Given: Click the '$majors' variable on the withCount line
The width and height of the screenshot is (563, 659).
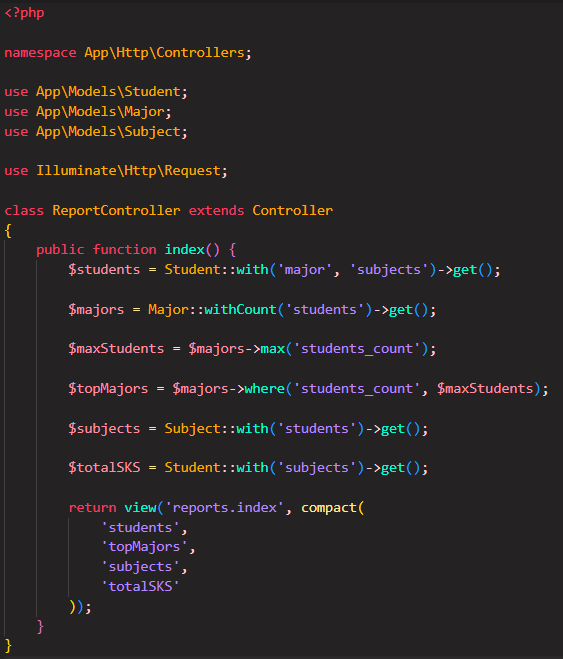Looking at the screenshot, I should pos(96,310).
